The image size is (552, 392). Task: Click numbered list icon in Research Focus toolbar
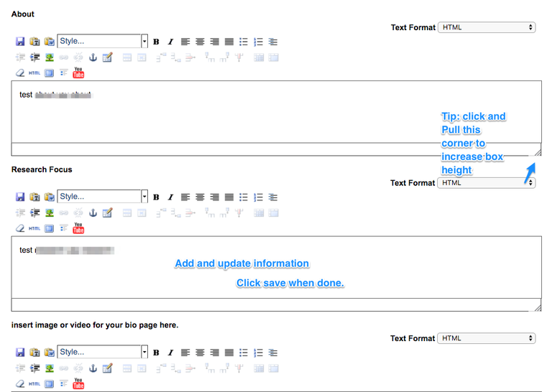coord(259,197)
